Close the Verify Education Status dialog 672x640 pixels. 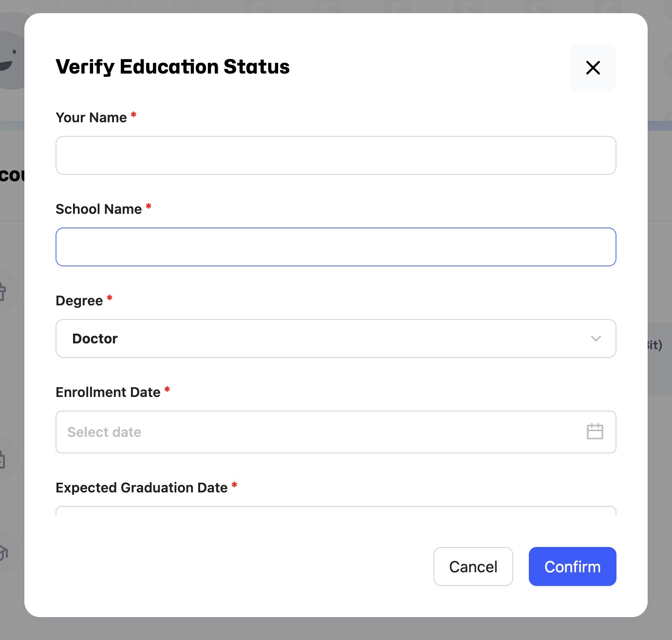pos(593,68)
